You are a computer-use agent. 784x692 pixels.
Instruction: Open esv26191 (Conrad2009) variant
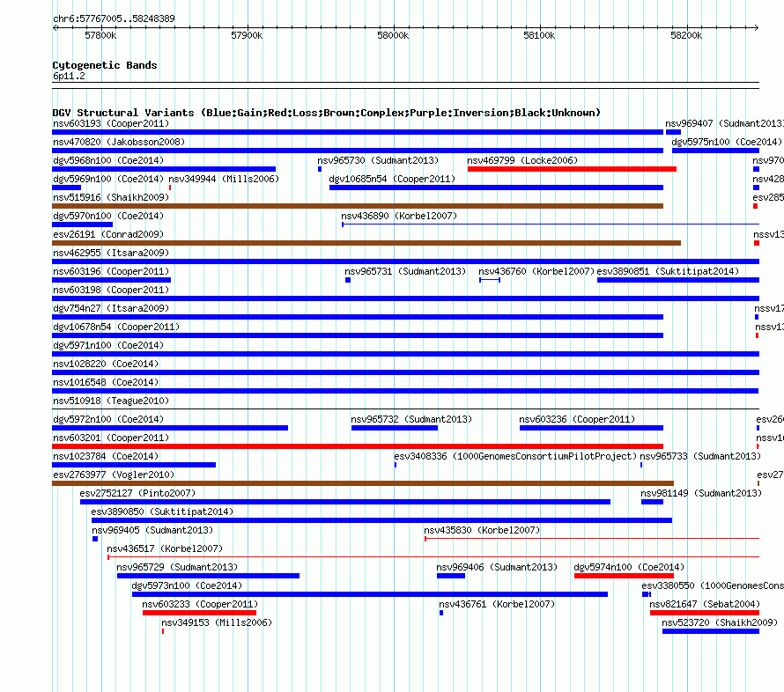[366, 243]
